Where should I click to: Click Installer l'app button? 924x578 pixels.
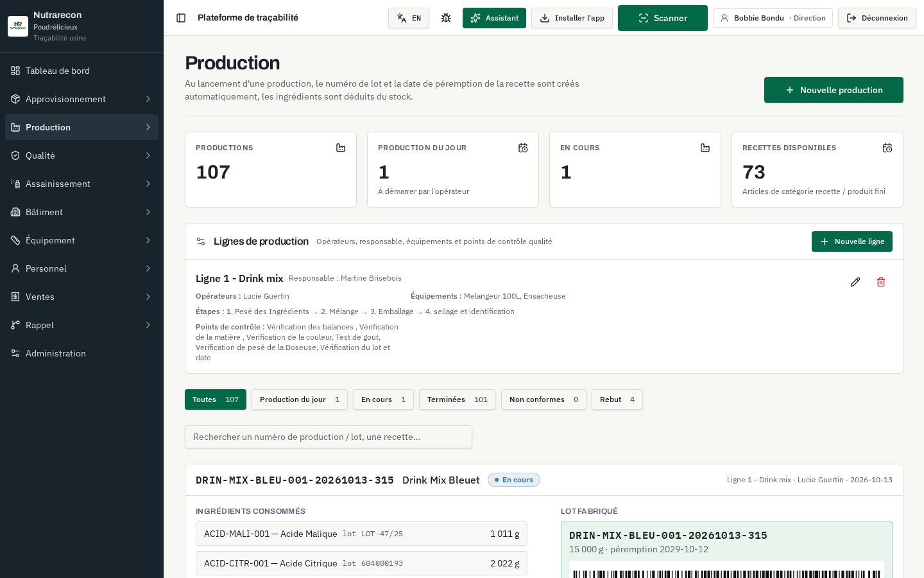coord(572,18)
